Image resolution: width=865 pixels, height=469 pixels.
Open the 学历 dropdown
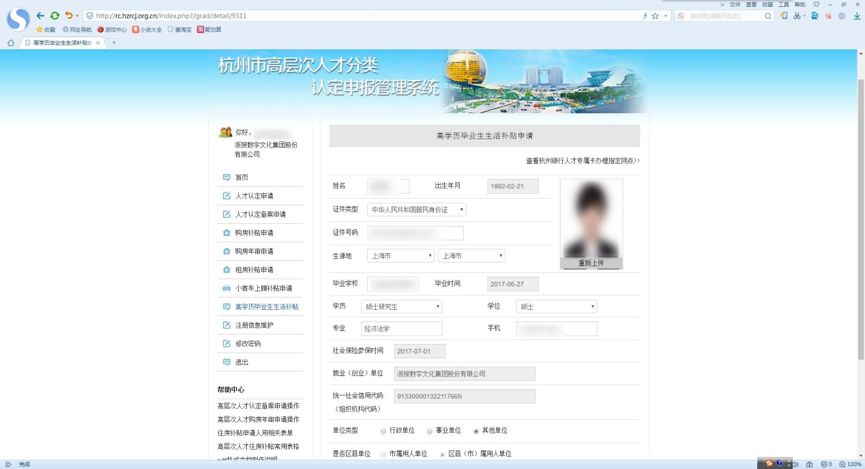pyautogui.click(x=402, y=306)
